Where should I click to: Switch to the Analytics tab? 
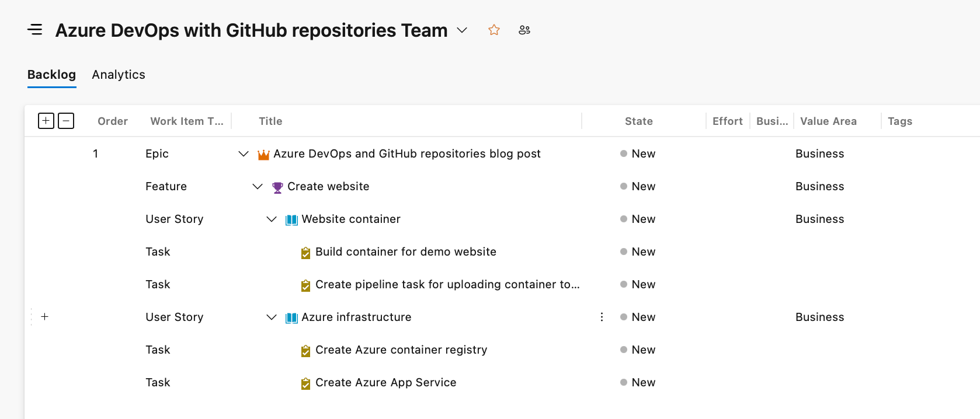tap(119, 75)
